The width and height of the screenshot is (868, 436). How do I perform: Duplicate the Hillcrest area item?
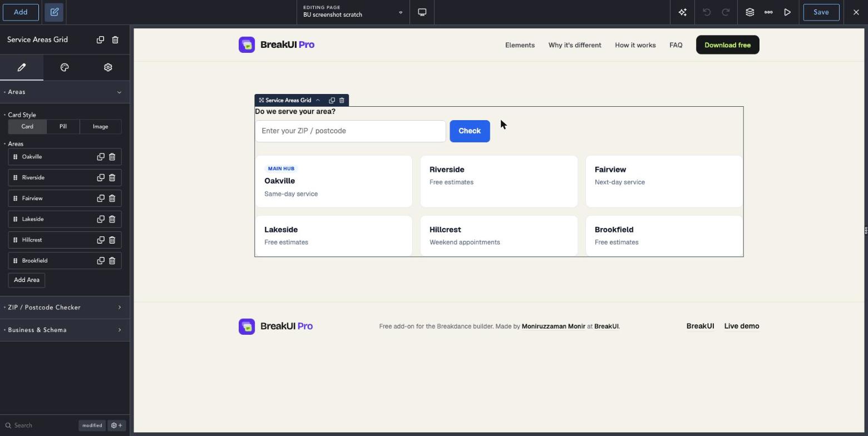coord(101,240)
